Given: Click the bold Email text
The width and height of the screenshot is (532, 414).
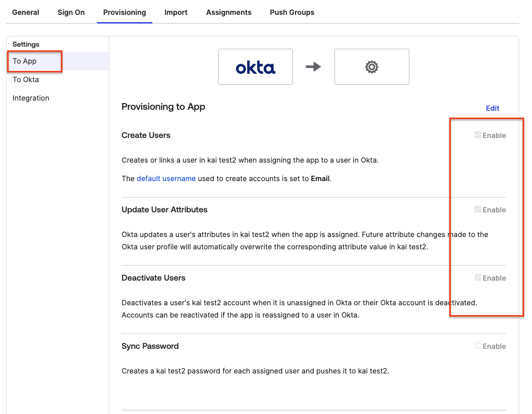Looking at the screenshot, I should click(x=320, y=179).
